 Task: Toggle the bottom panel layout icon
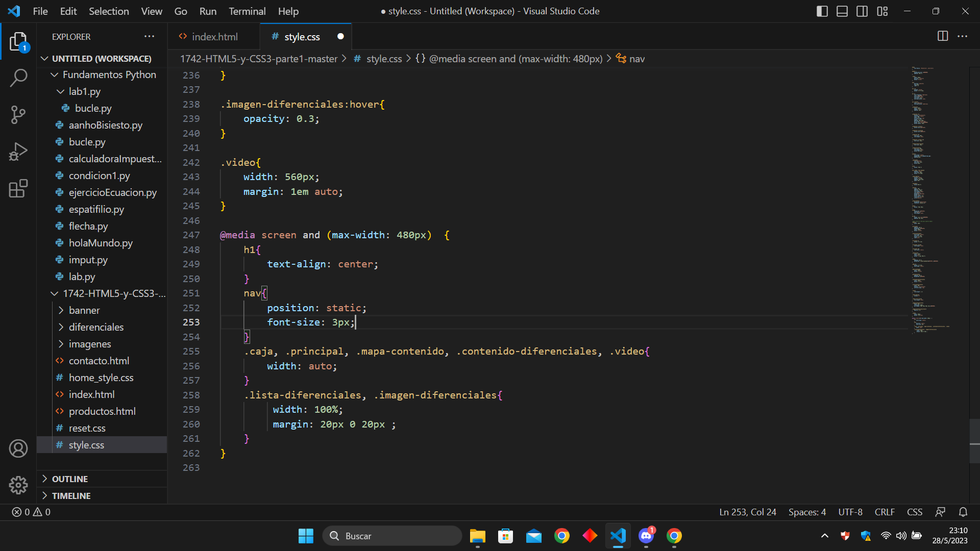(842, 11)
